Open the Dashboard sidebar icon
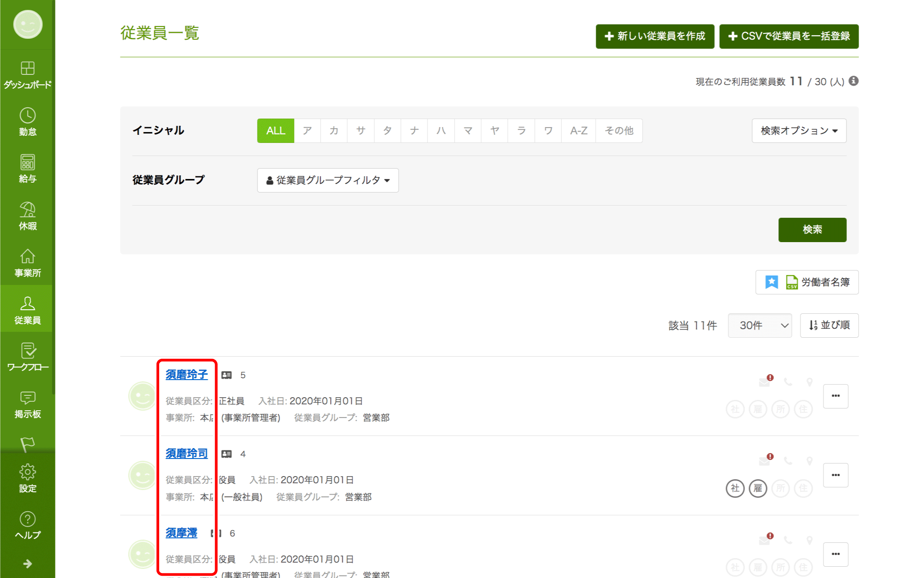Screen dimensions: 924x578 coord(28,74)
